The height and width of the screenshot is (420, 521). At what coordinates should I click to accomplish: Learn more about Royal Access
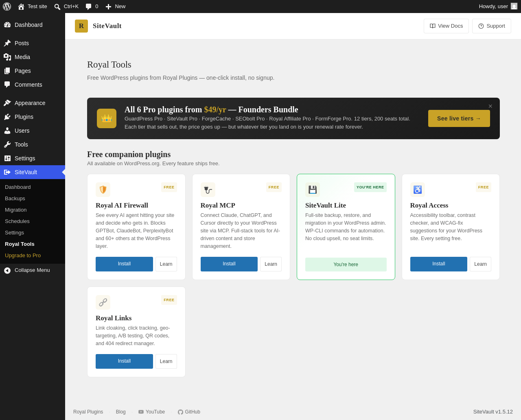pyautogui.click(x=481, y=264)
